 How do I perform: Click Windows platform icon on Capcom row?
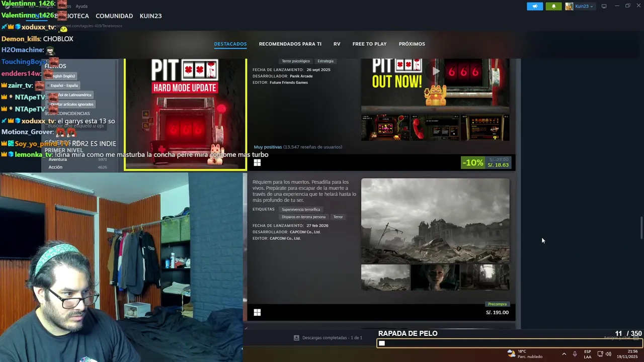pos(257,312)
